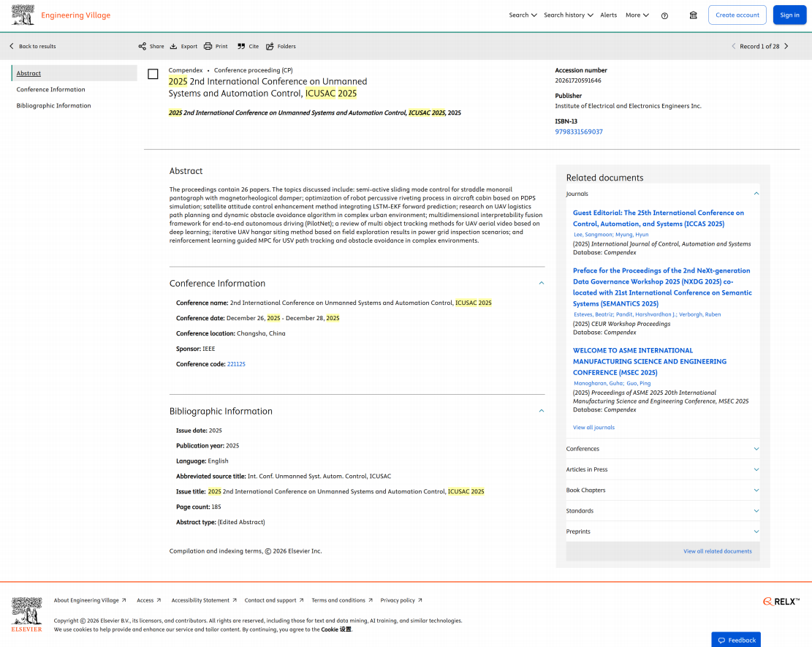812x647 pixels.
Task: Click the Print printer icon
Action: pyautogui.click(x=208, y=46)
